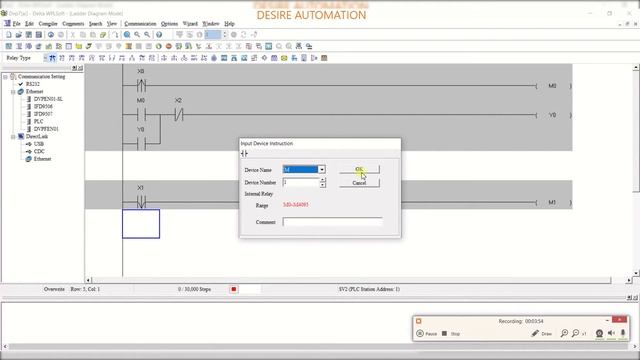The width and height of the screenshot is (640, 360).
Task: Click the M1 coil at right rail
Action: coord(553,202)
